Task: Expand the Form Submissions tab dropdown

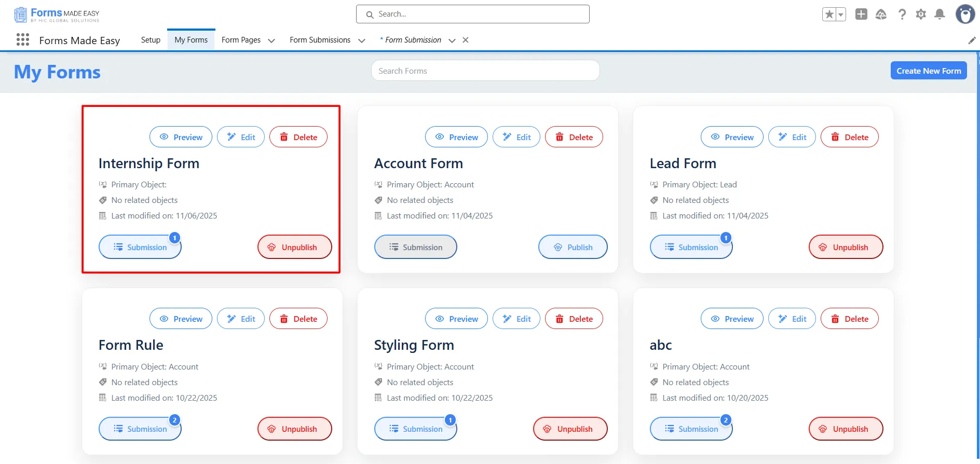Action: [x=362, y=40]
